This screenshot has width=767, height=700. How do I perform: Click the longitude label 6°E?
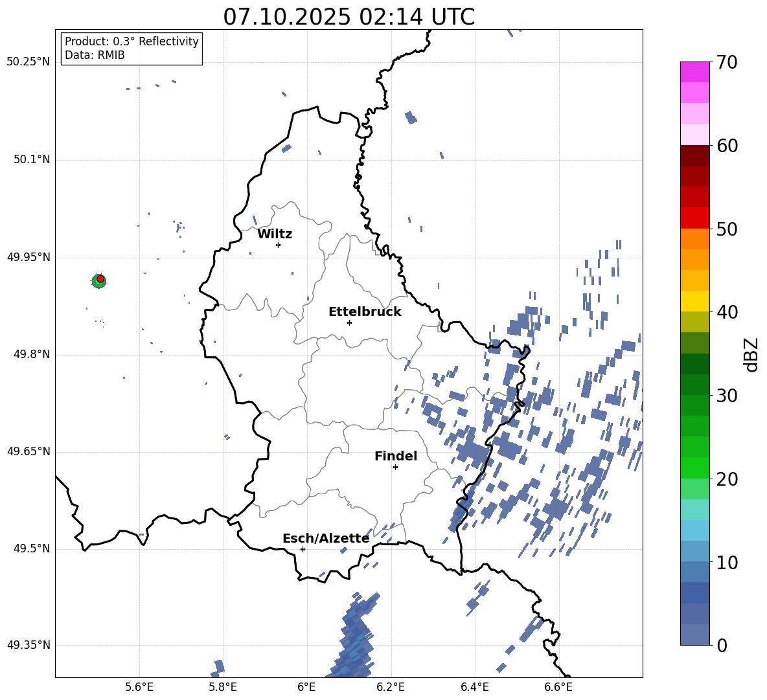306,687
